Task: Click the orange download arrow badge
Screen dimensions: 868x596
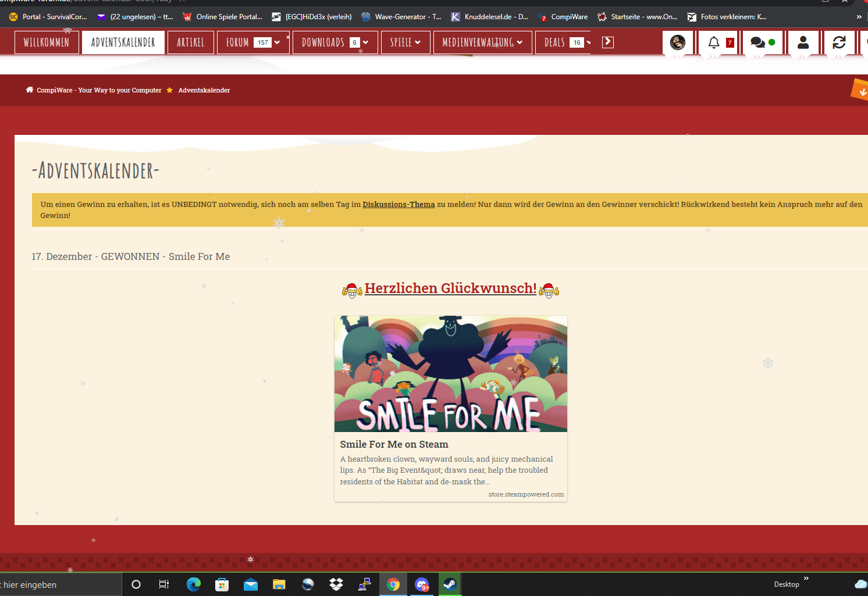Action: pos(860,90)
